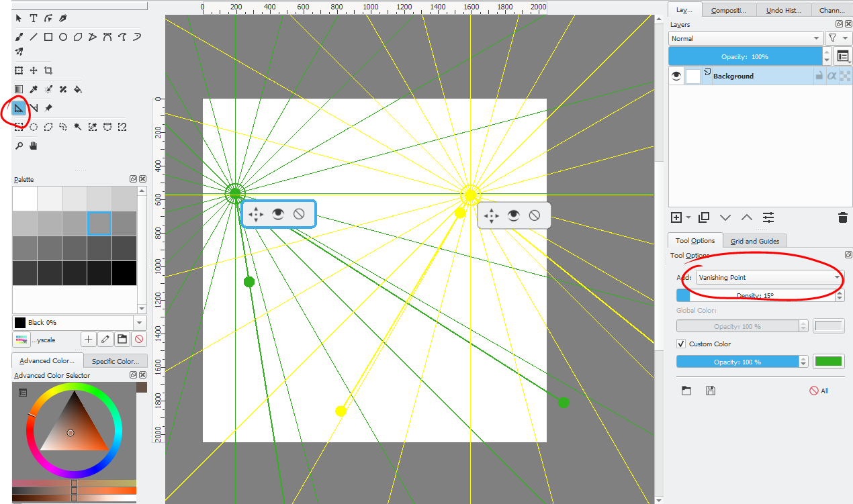
Task: Pick the Crop tool
Action: pyautogui.click(x=48, y=70)
